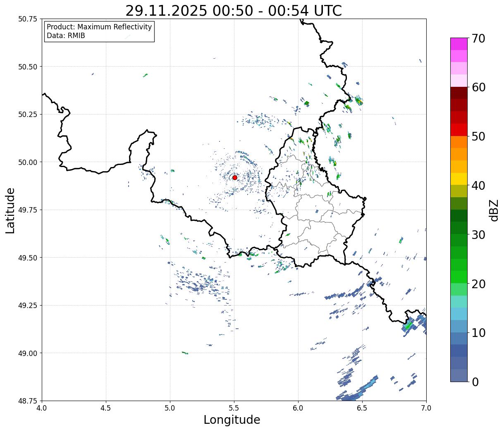Screen dimensions: 504x430
Task: Click the magenta top swatch of colorbar
Action: (x=459, y=44)
